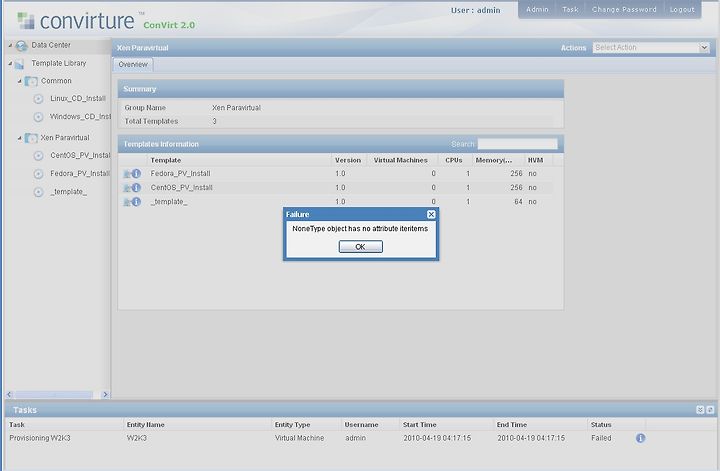
Task: Collapse the Template Library tree node
Action: click(10, 63)
